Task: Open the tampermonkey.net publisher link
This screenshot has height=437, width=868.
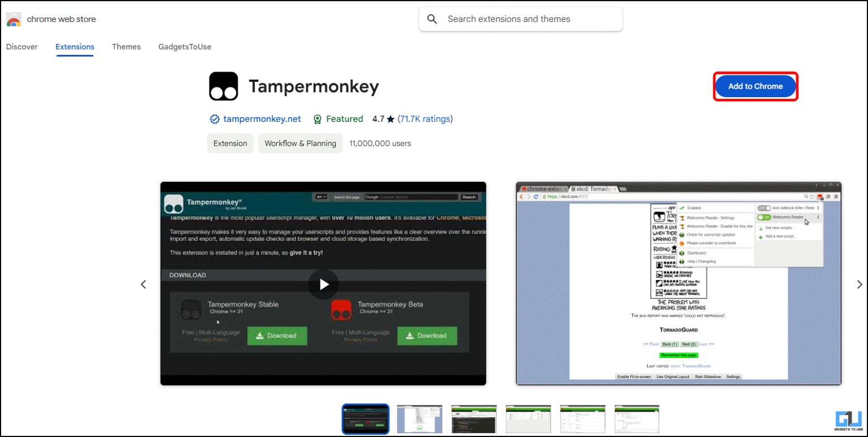Action: (262, 119)
